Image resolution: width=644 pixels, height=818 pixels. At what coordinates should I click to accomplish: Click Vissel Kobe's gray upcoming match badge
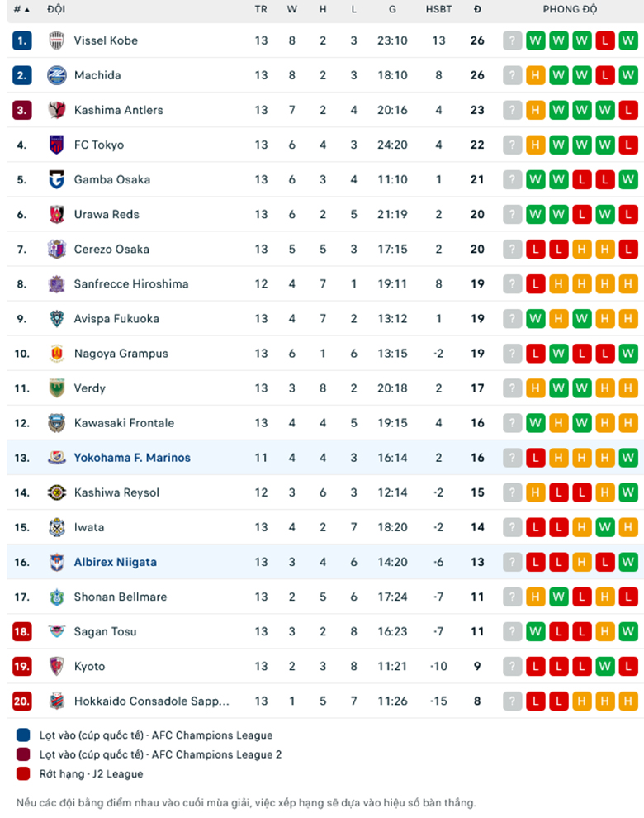click(513, 40)
